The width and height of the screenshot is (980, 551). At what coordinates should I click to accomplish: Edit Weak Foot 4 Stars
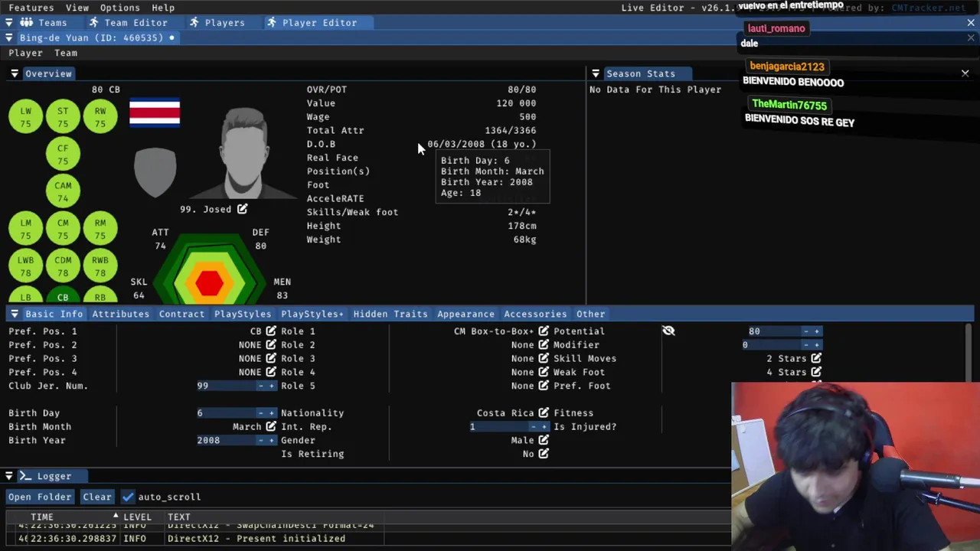(816, 373)
